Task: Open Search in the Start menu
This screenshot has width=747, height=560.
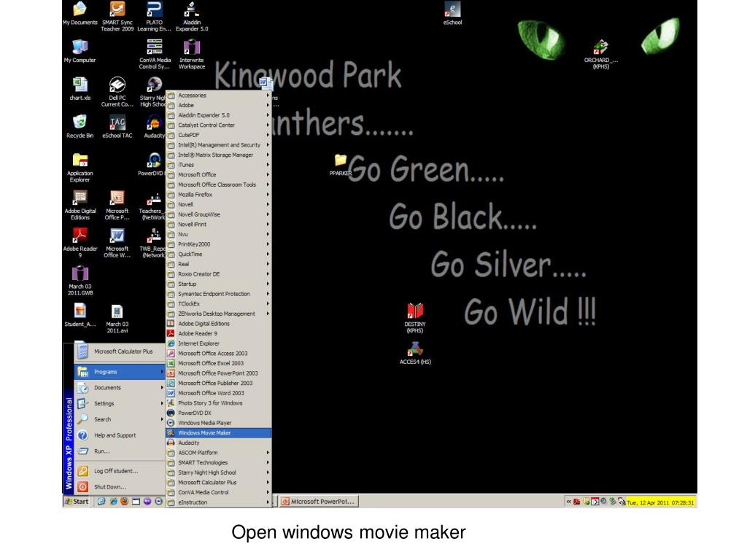Action: click(120, 419)
